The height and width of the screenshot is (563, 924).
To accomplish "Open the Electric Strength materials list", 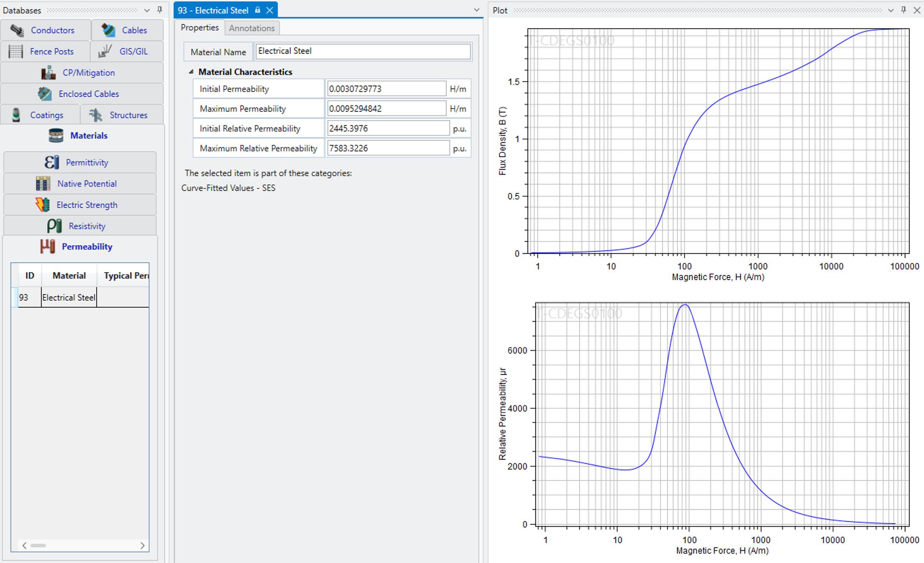I will 80,205.
